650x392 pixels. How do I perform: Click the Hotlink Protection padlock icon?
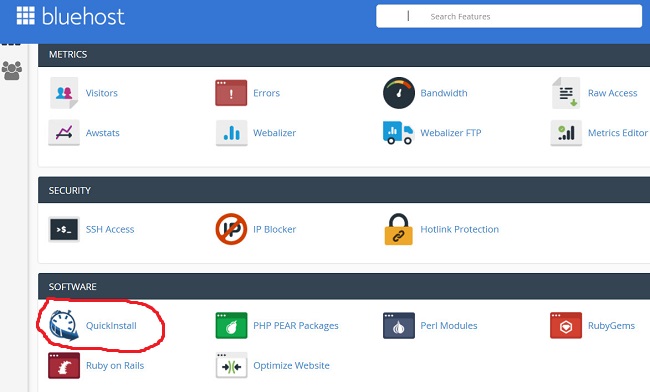398,229
